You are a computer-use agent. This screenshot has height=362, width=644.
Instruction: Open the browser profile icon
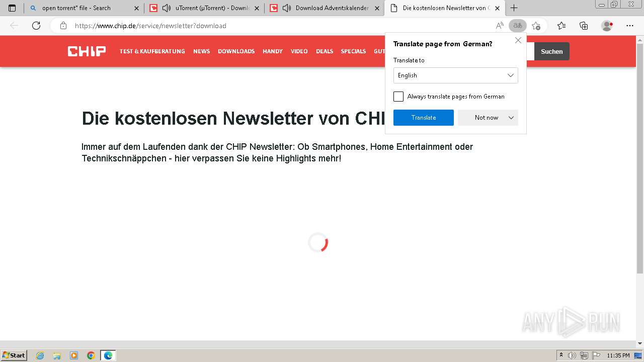pyautogui.click(x=607, y=26)
